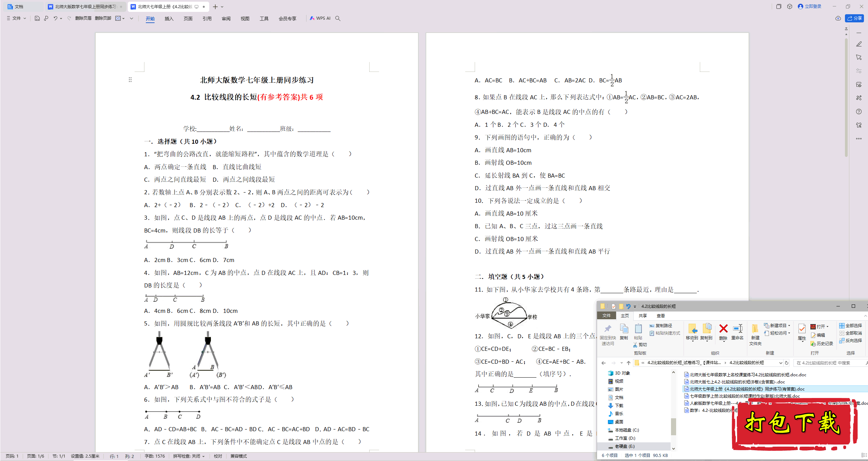The width and height of the screenshot is (868, 461).
Task: Click the Rename icon in Explorer ribbon
Action: click(737, 328)
